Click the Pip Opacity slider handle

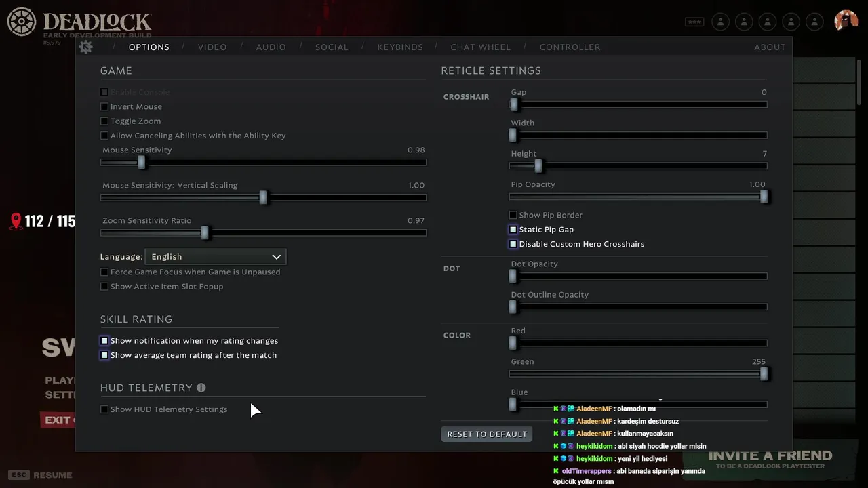point(764,196)
